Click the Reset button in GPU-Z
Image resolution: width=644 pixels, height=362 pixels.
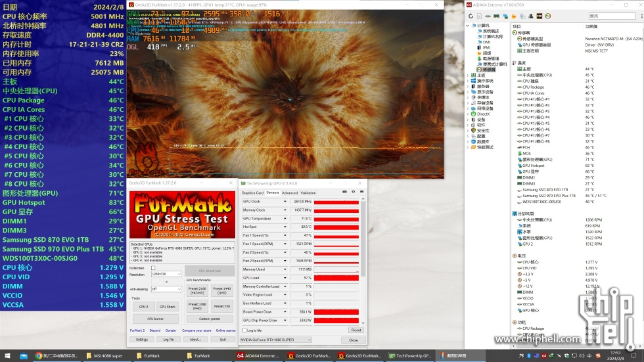pos(356,330)
